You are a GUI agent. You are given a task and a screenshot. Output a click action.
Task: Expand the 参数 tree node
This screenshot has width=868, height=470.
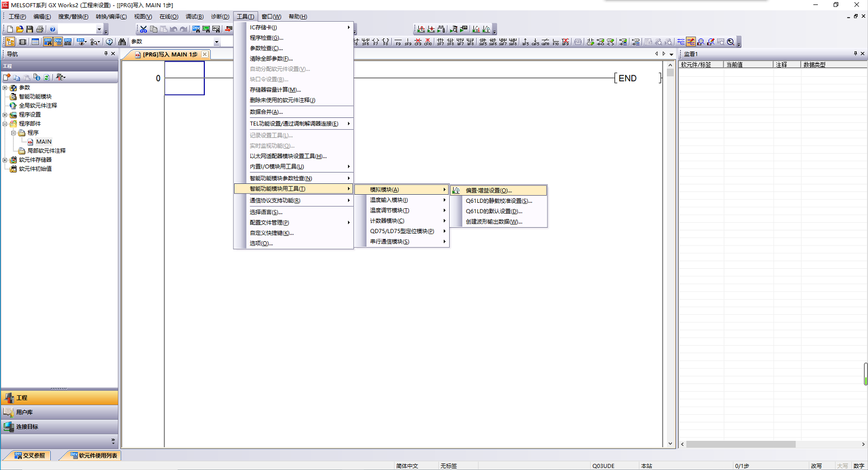pos(5,88)
